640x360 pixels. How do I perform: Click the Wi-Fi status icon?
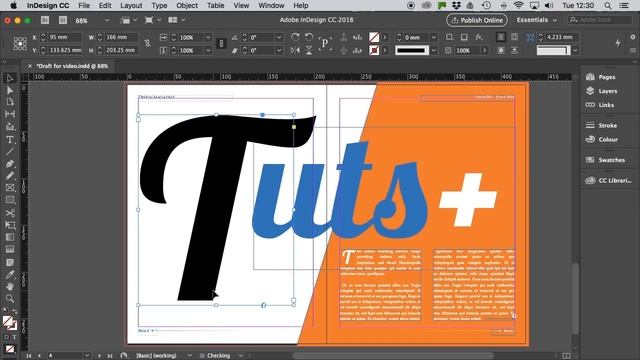(518, 5)
